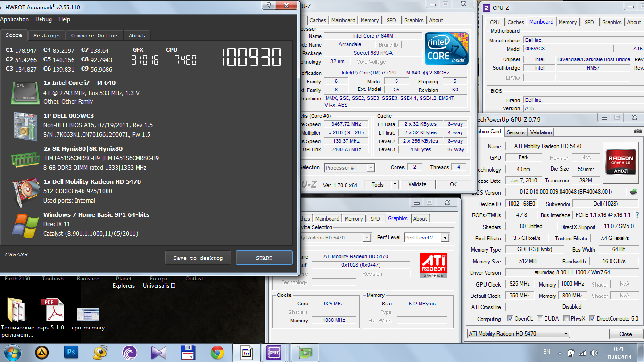Open the Debug menu in Aquamark

click(x=43, y=19)
